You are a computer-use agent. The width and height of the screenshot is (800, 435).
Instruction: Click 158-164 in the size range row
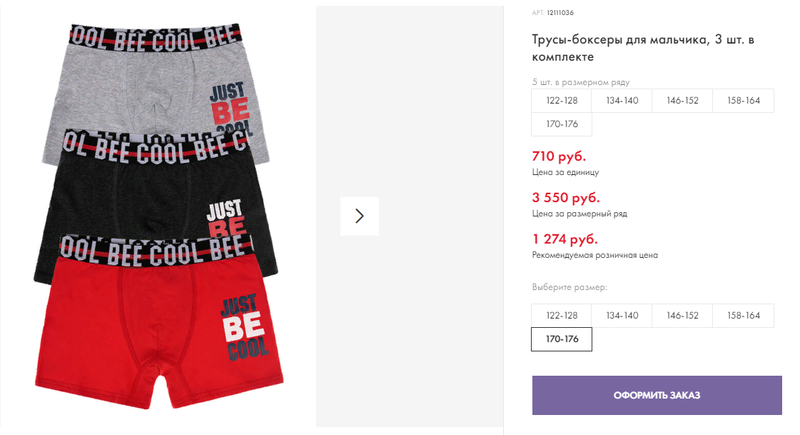click(743, 100)
